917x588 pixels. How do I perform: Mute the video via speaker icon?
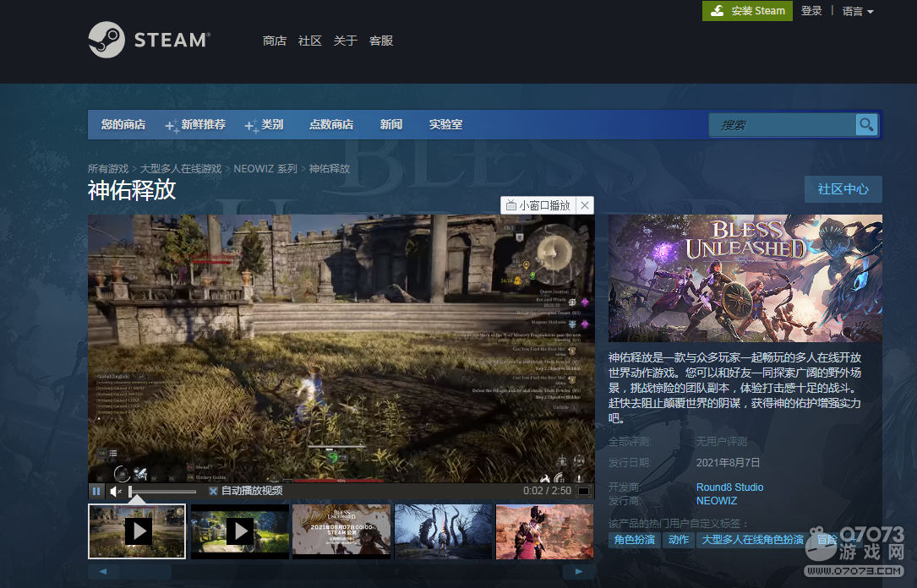(x=116, y=491)
